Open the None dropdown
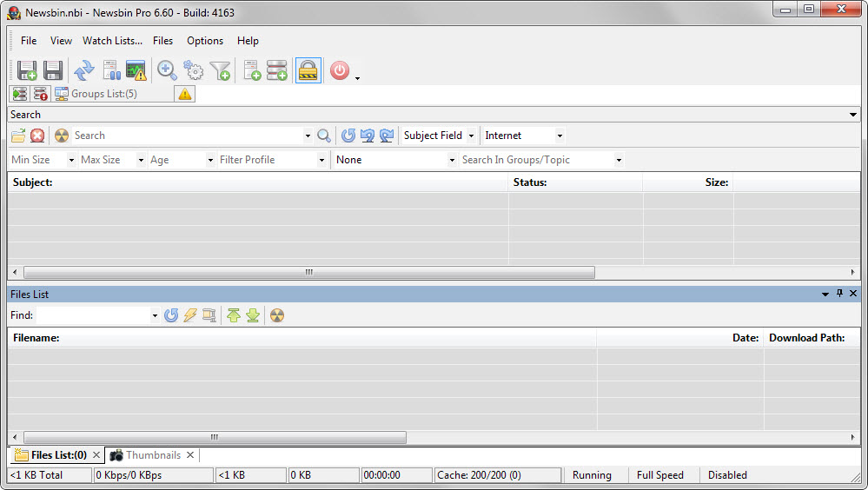 point(452,160)
